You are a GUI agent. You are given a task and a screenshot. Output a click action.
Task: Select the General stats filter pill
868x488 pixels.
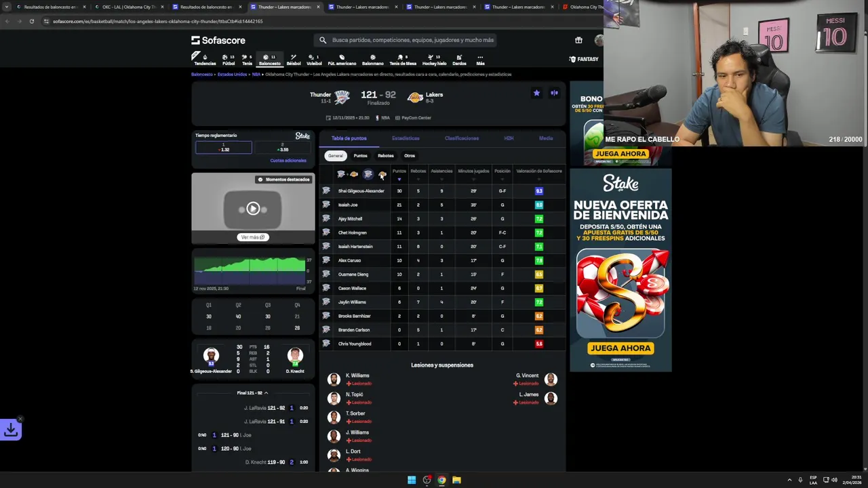click(336, 156)
